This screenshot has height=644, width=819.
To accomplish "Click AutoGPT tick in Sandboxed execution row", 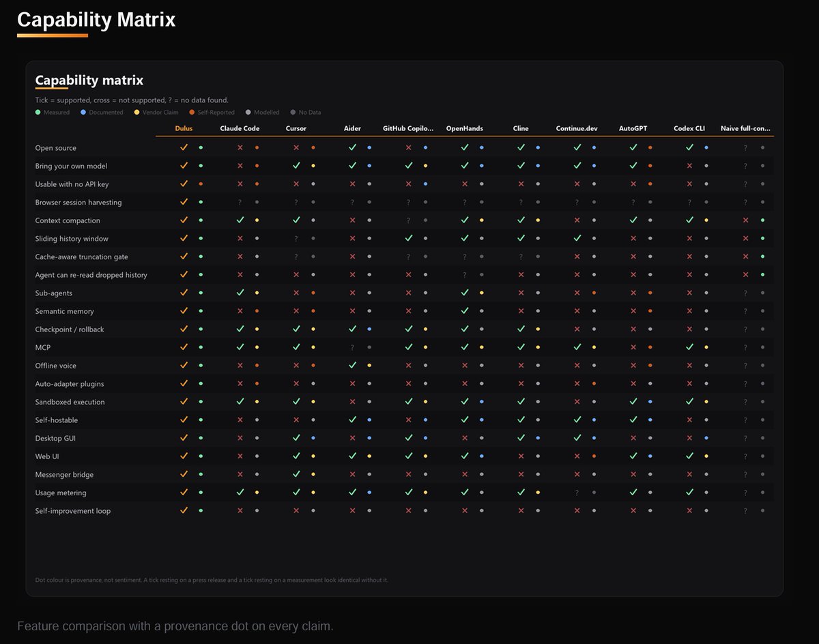I will click(x=633, y=402).
